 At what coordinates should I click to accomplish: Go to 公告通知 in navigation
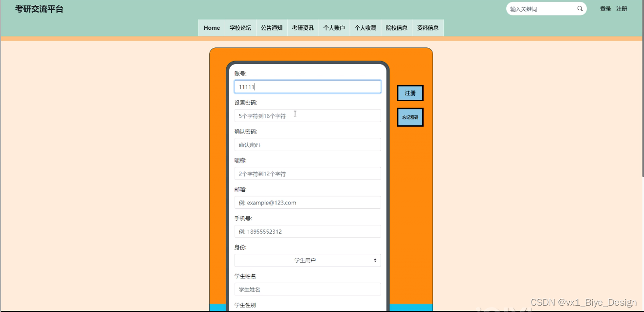click(272, 28)
